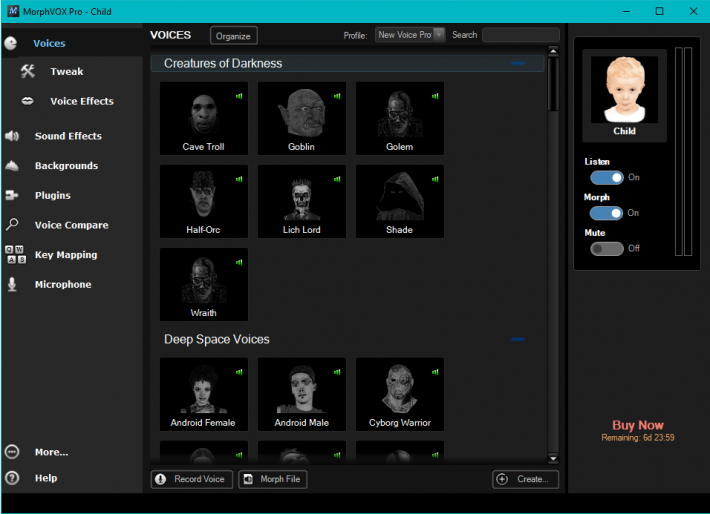
Task: Click the signal indicator on Android Female
Action: point(239,372)
